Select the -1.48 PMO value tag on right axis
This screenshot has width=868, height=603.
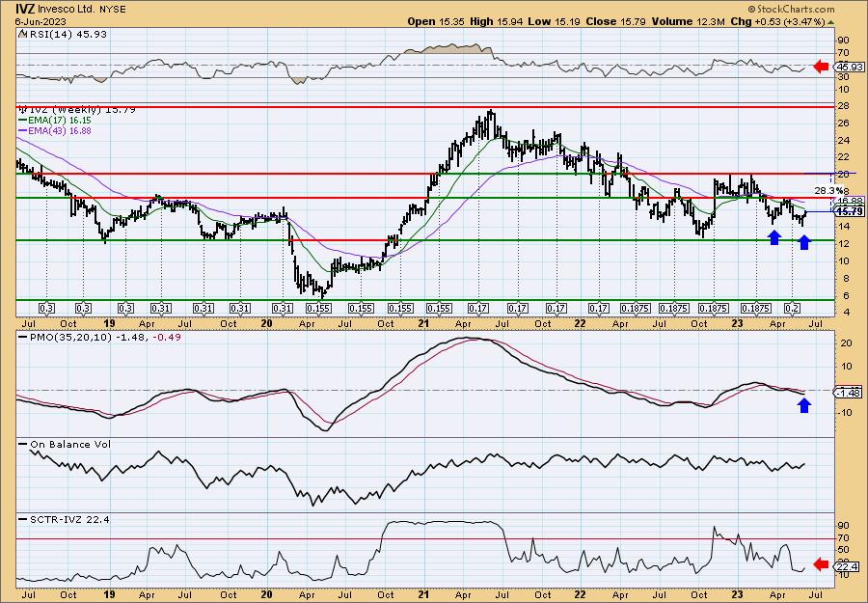(x=849, y=393)
